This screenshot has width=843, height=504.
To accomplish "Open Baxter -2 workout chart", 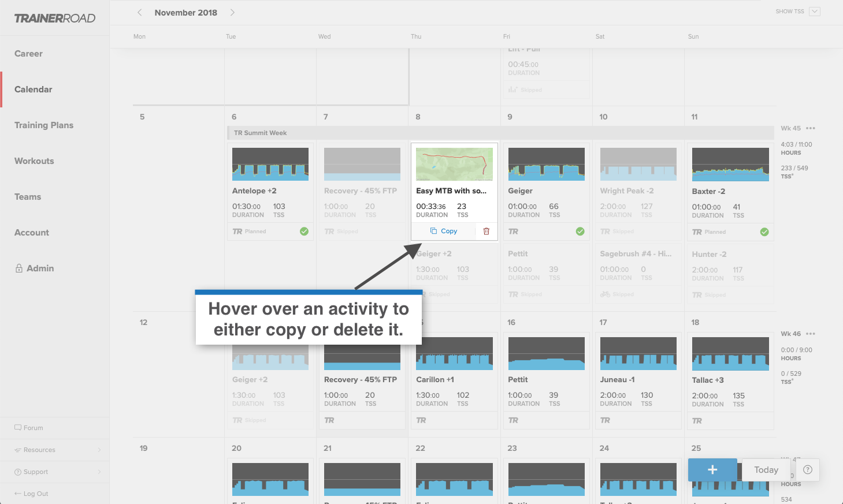I will tap(730, 165).
